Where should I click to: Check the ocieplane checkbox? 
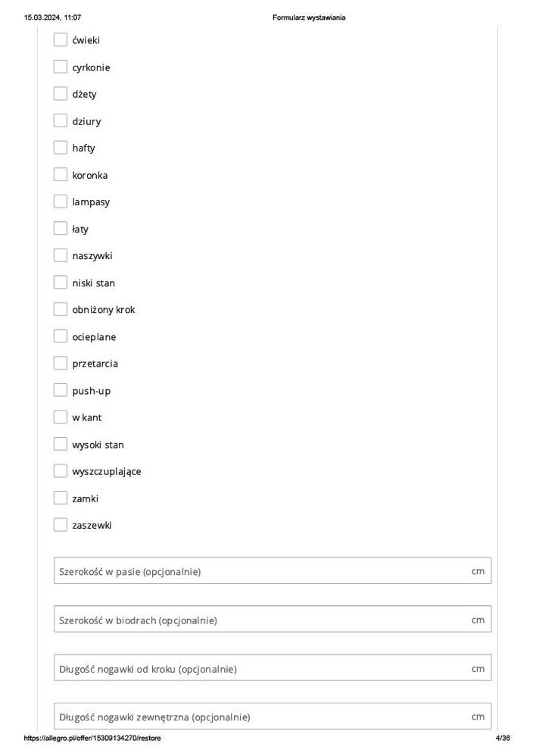tap(61, 336)
